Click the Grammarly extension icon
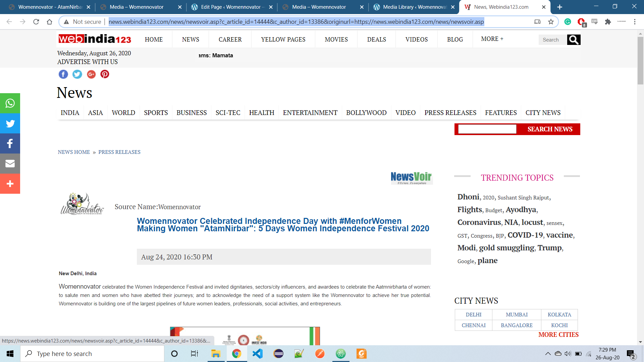Screen dimensions: 644x362 (x=568, y=22)
